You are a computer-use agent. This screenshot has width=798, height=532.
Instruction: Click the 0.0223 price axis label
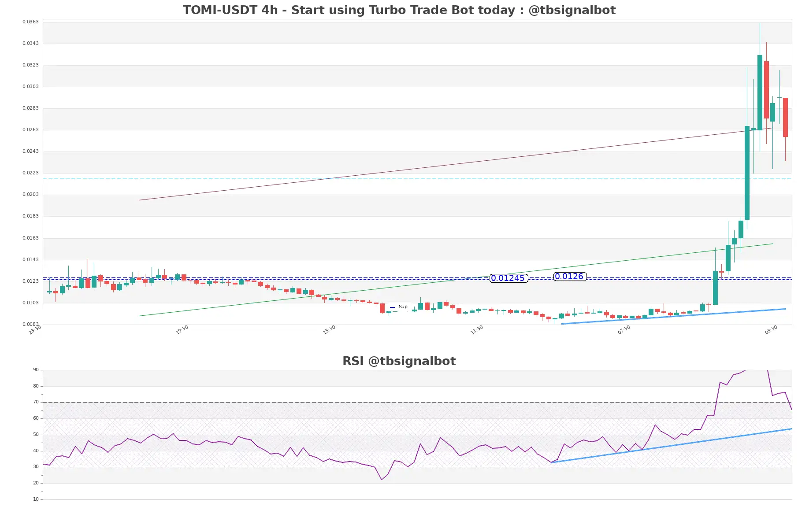30,173
